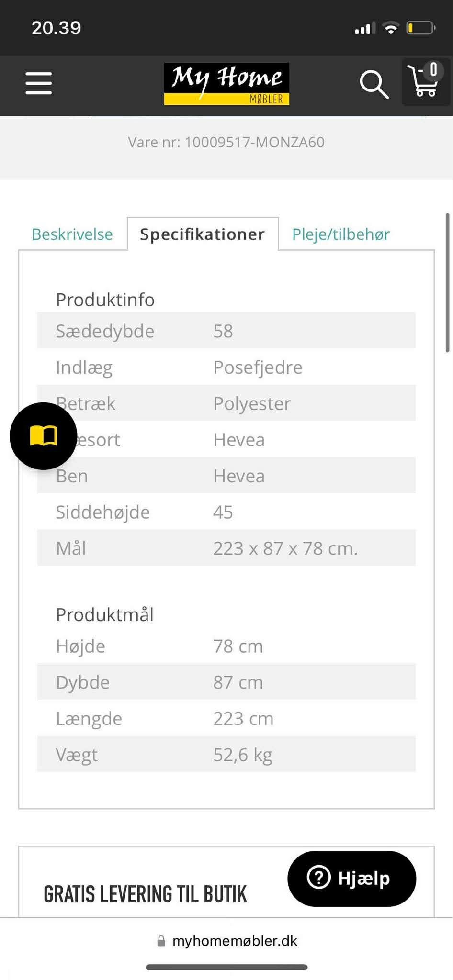The height and width of the screenshot is (980, 453).
Task: Click the page scrollbar on the right
Action: 447,282
